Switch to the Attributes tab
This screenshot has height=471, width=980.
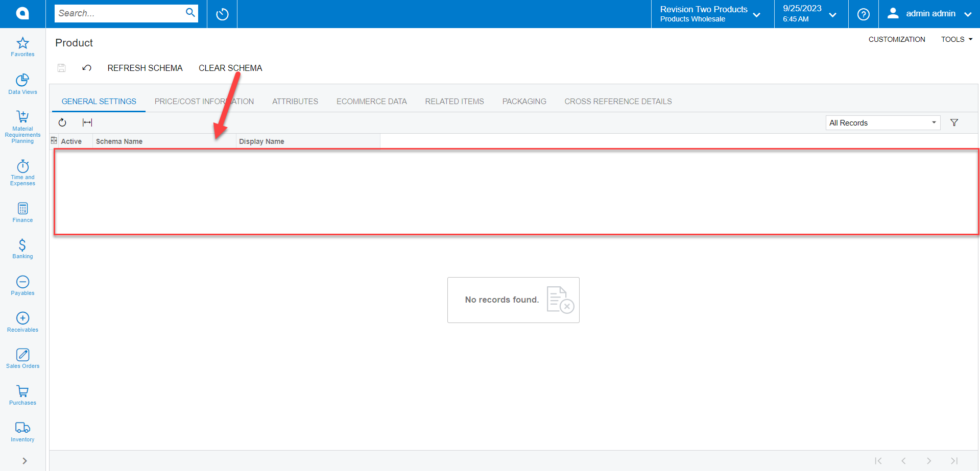tap(295, 101)
